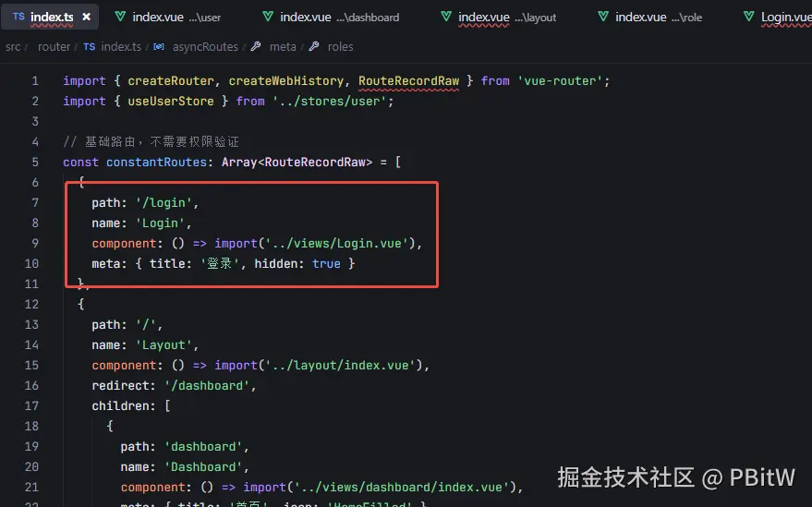Viewport: 812px width, 507px height.
Task: Click the wrench icon before roles
Action: tap(313, 46)
